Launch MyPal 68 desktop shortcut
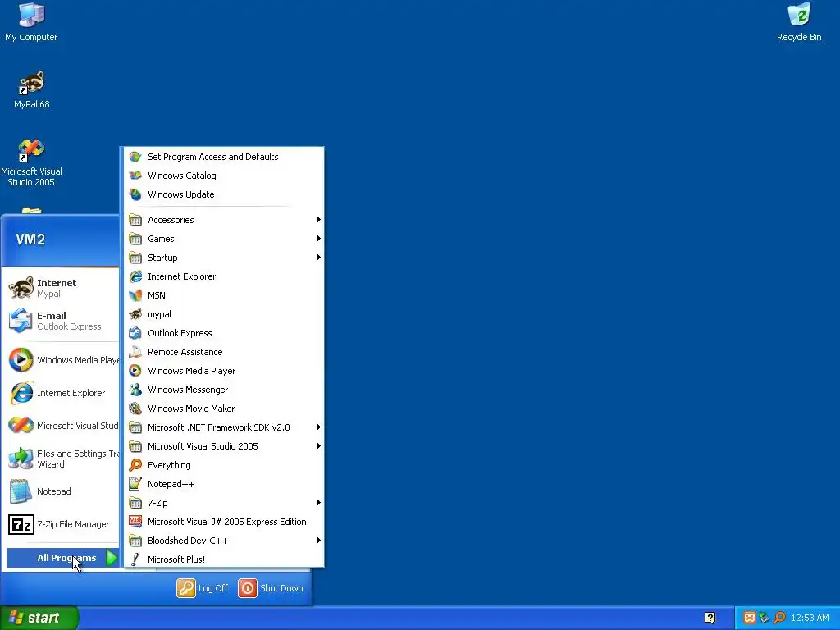 (x=31, y=90)
